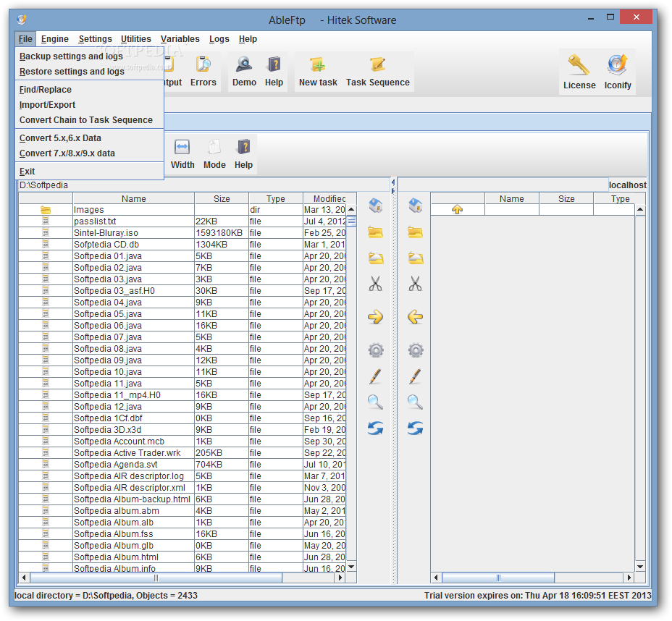Click the D:\Softpedia local path field

coord(203,185)
